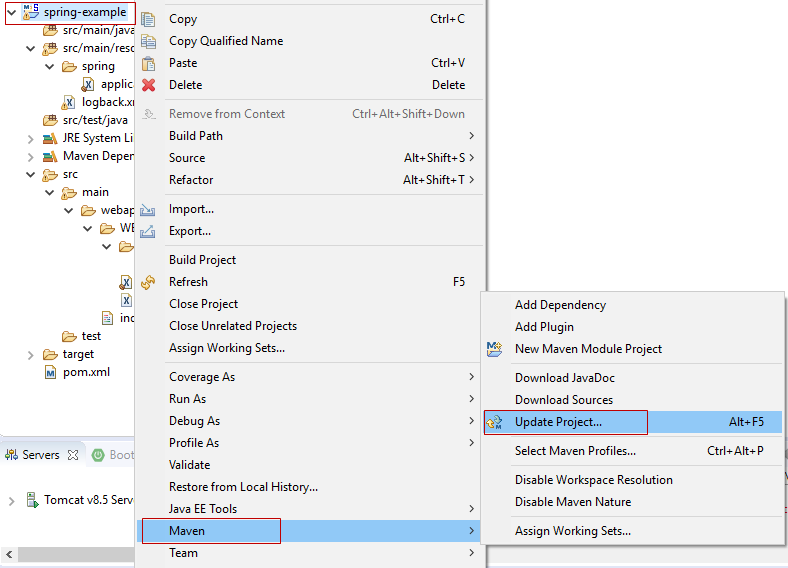Click the logback xml file icon
This screenshot has width=788, height=568.
point(68,103)
